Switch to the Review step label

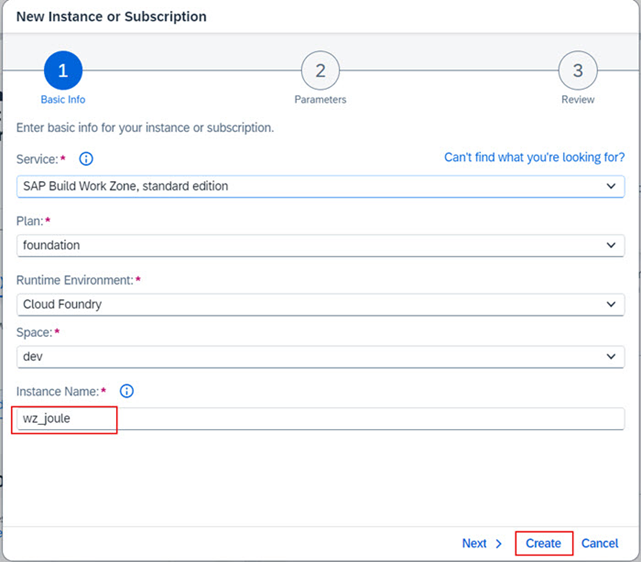point(577,100)
